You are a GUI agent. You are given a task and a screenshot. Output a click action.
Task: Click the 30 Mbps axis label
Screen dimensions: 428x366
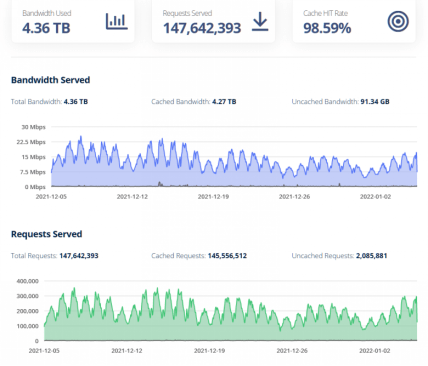pos(33,127)
